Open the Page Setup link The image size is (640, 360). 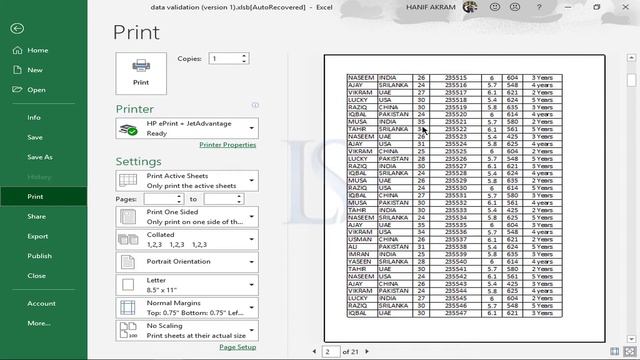click(x=238, y=347)
